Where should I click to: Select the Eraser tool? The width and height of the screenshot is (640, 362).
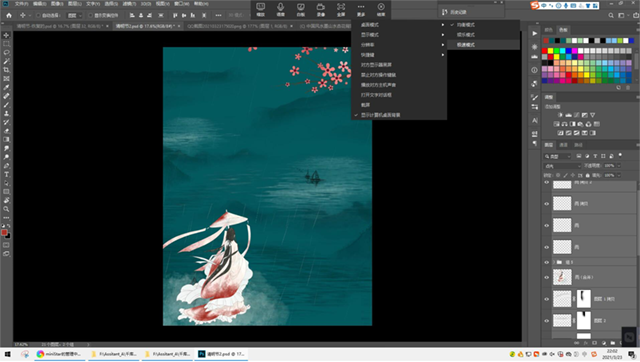[6, 131]
